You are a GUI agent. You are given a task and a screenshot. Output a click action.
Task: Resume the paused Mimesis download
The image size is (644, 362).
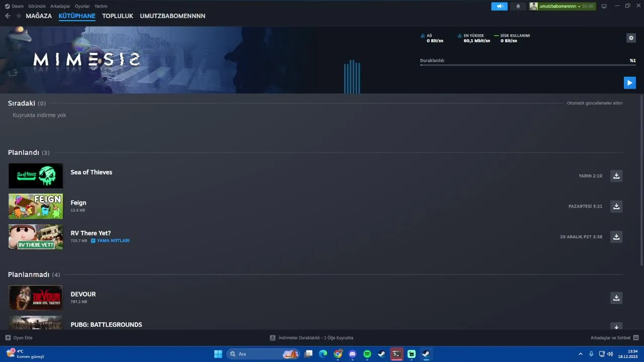(629, 83)
